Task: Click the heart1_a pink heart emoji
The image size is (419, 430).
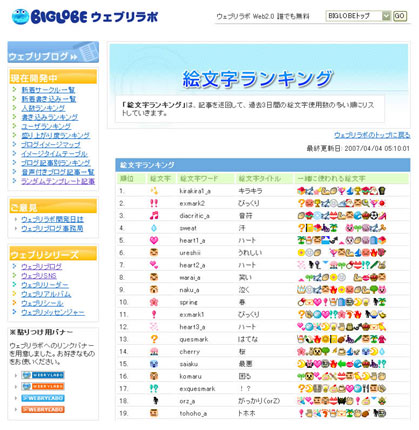Action: [154, 240]
